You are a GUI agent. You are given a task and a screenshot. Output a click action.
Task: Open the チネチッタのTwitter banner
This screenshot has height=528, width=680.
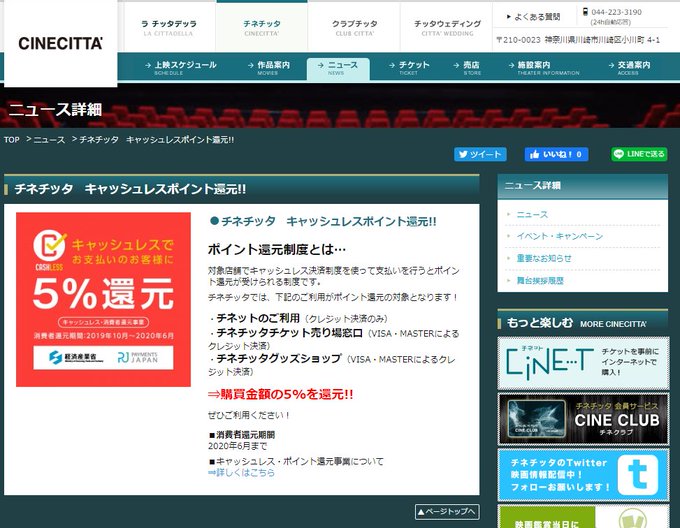pos(583,475)
